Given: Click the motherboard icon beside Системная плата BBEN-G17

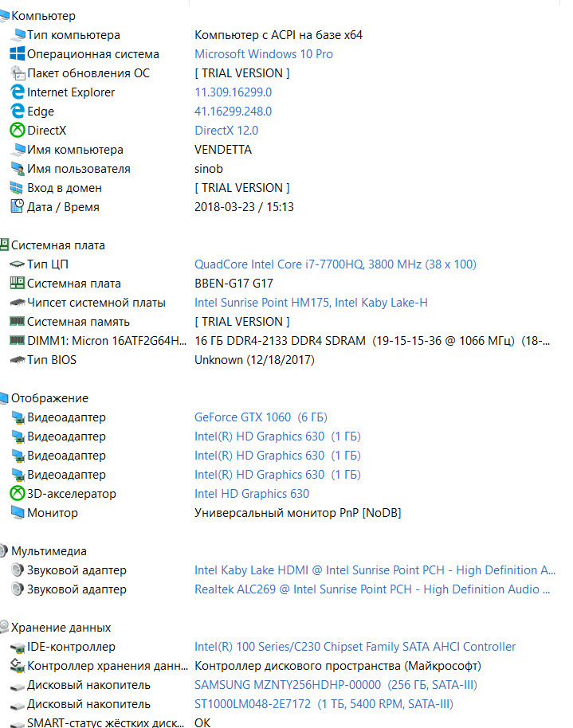Looking at the screenshot, I should [x=18, y=283].
